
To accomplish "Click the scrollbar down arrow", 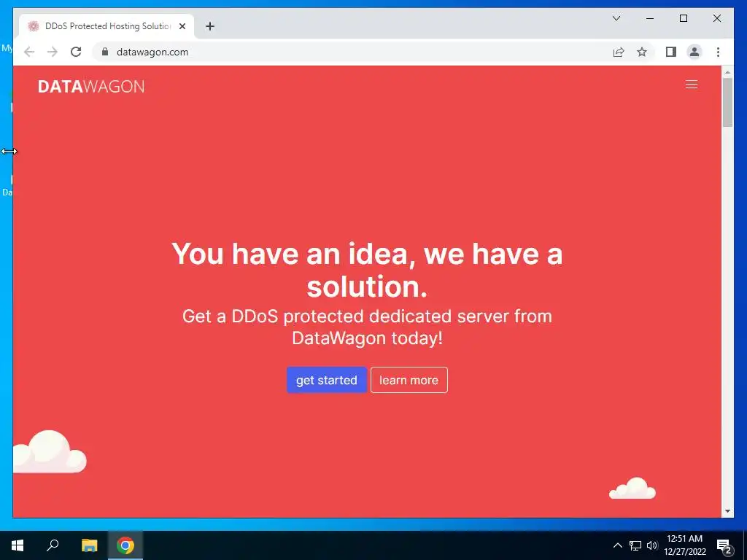I will click(x=727, y=511).
